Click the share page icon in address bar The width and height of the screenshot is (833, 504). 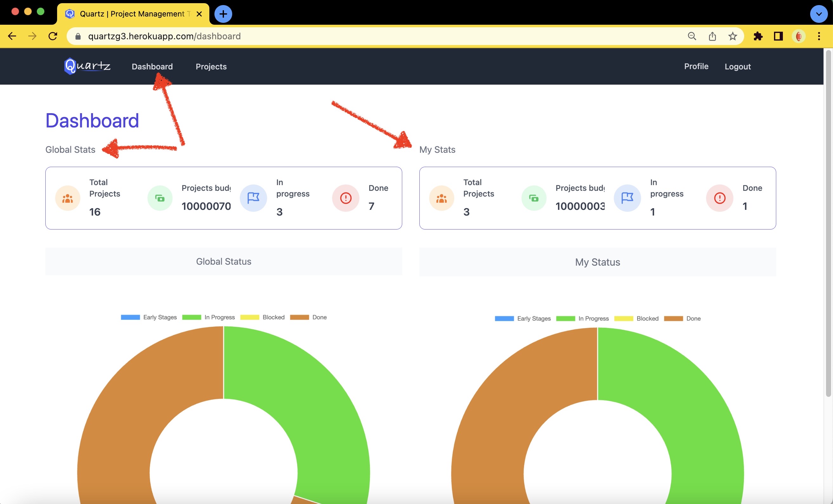pyautogui.click(x=712, y=36)
